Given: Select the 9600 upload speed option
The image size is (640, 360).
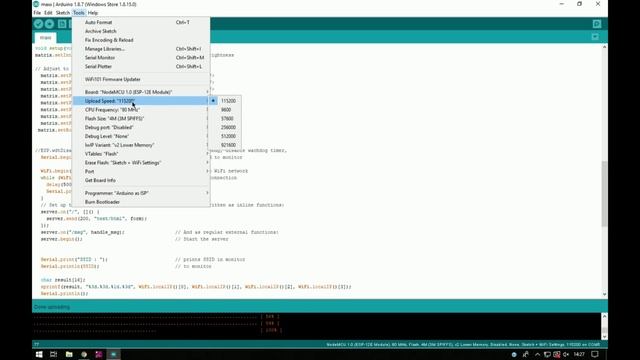Looking at the screenshot, I should pos(225,110).
